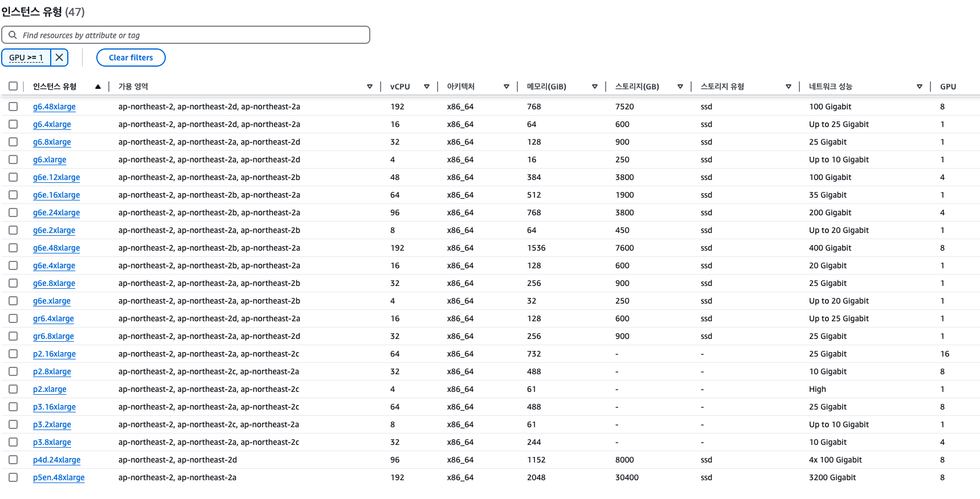Open the storage type column sort arrow
Image resolution: width=980 pixels, height=499 pixels.
(x=789, y=87)
